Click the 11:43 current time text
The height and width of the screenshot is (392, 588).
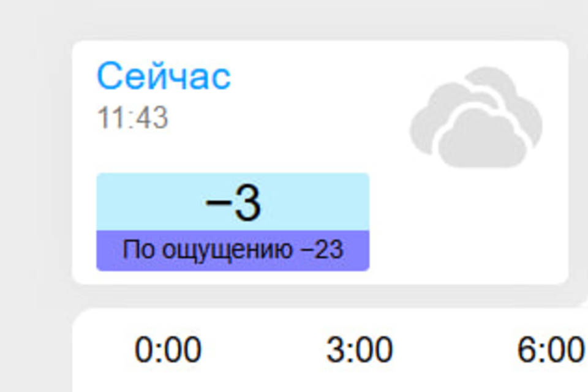tap(132, 118)
